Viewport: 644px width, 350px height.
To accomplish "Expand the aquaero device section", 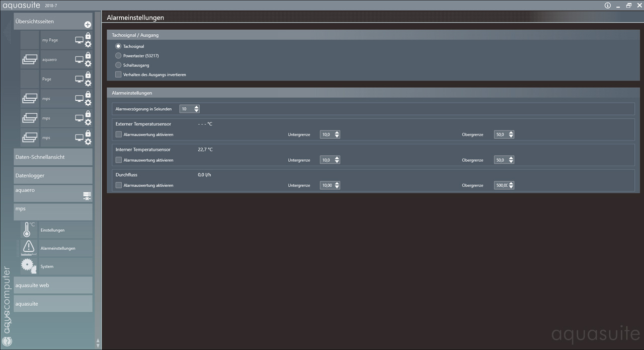I will click(x=53, y=193).
